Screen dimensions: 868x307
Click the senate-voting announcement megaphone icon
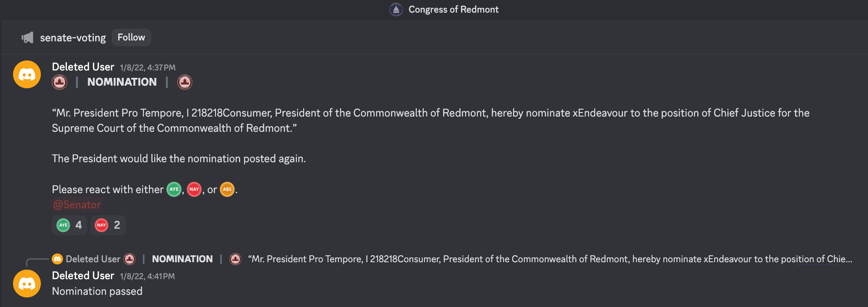click(x=27, y=38)
